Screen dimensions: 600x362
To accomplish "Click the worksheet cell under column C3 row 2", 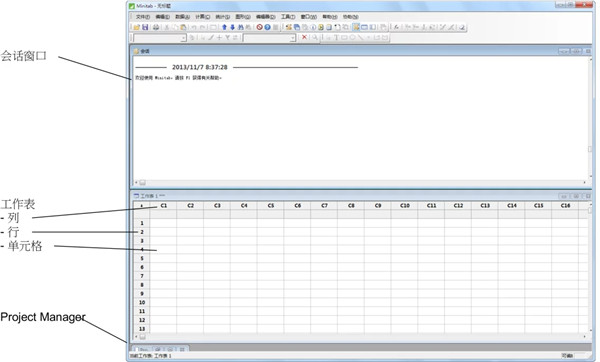I will point(217,232).
